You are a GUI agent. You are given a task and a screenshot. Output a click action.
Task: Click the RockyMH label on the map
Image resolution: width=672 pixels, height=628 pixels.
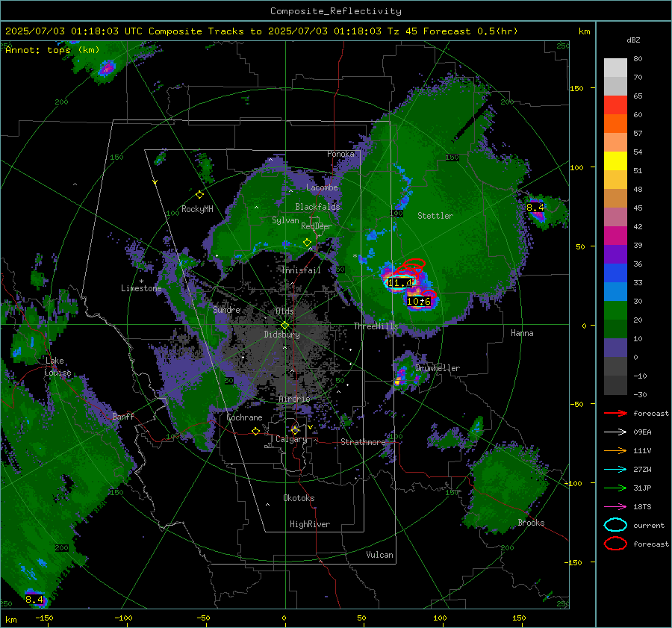coord(197,209)
